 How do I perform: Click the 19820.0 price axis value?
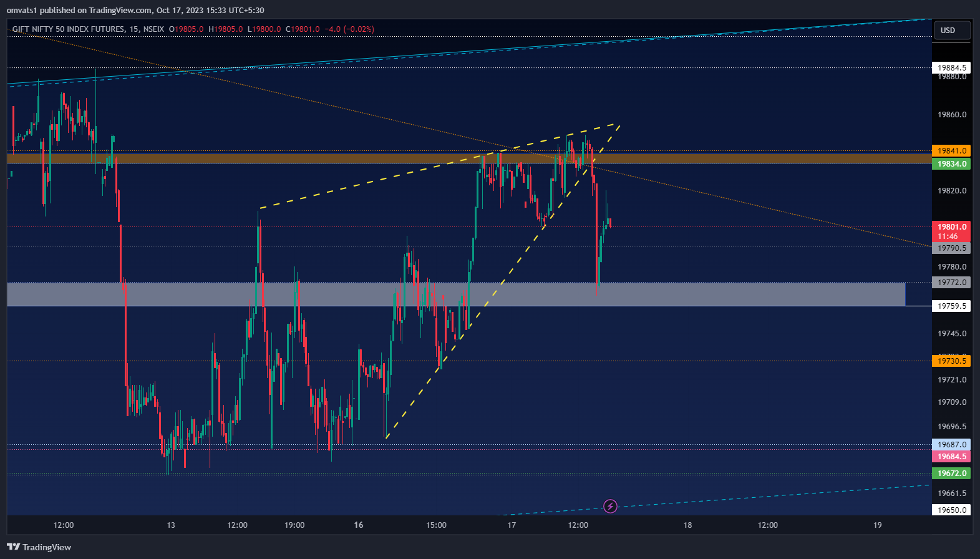coord(952,190)
